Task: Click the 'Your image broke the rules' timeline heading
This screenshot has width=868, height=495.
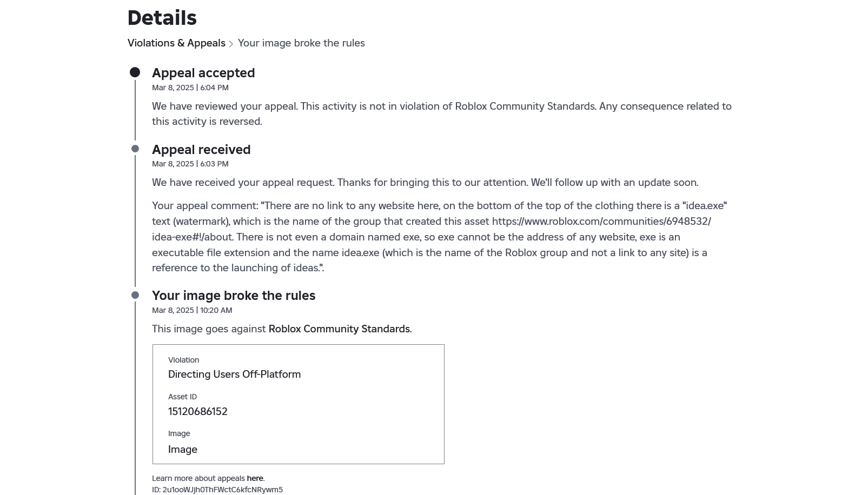Action: coord(234,296)
